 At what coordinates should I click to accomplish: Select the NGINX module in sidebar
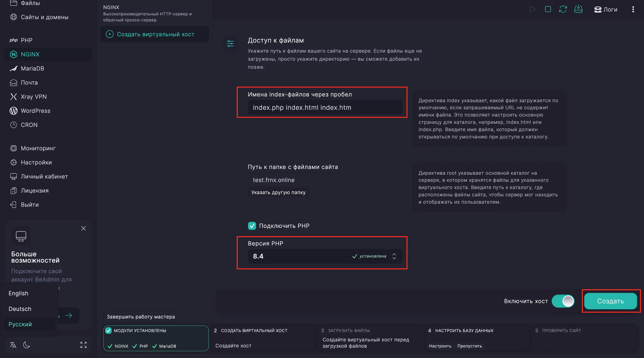(30, 54)
